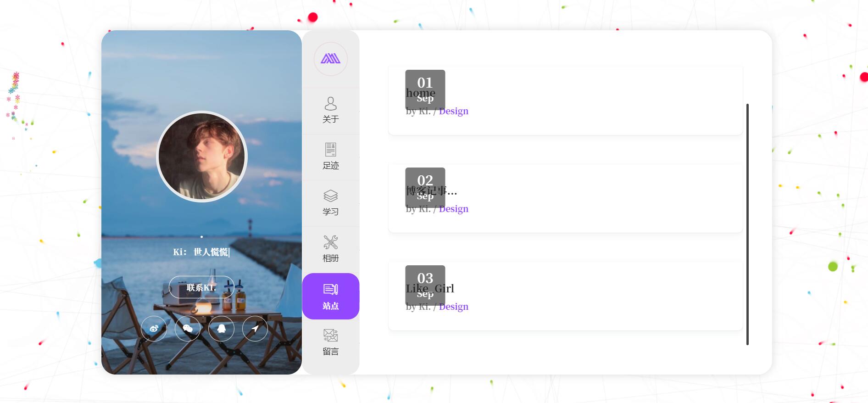The height and width of the screenshot is (403, 868).
Task: Click the 02 Sep date badge
Action: pos(425,188)
